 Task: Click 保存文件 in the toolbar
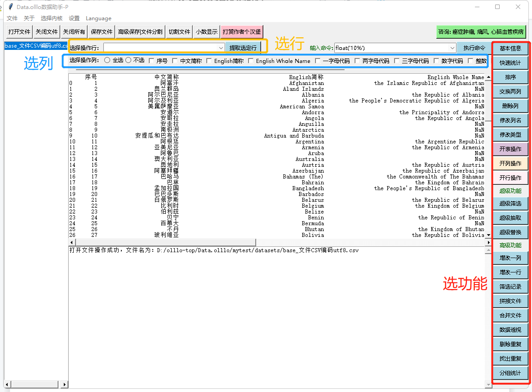point(102,32)
